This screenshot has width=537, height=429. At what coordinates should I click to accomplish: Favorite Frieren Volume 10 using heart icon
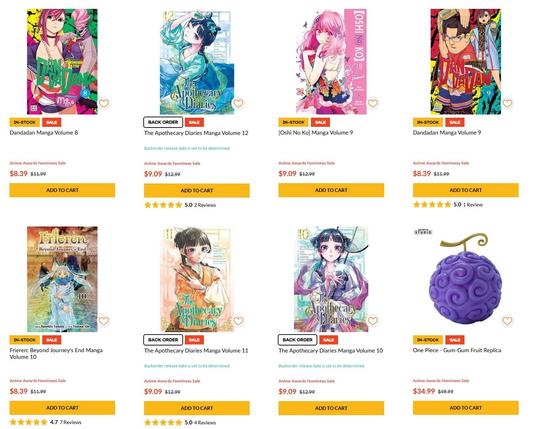[x=104, y=321]
